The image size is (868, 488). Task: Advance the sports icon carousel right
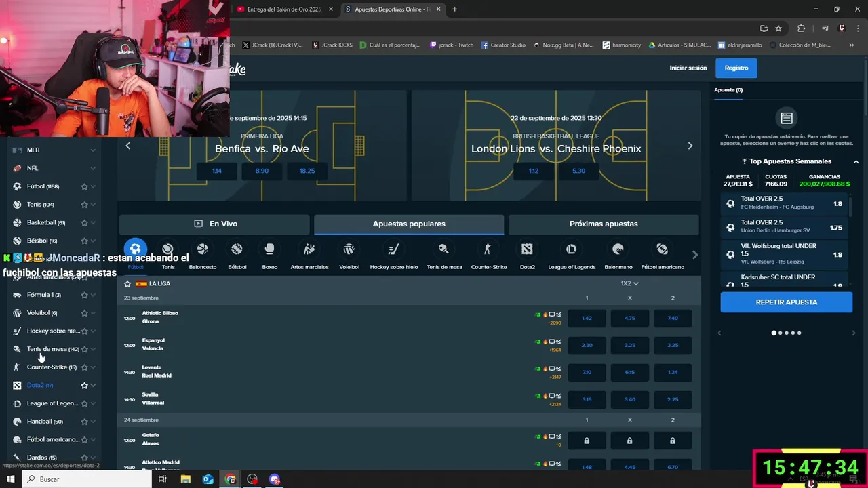(x=694, y=255)
